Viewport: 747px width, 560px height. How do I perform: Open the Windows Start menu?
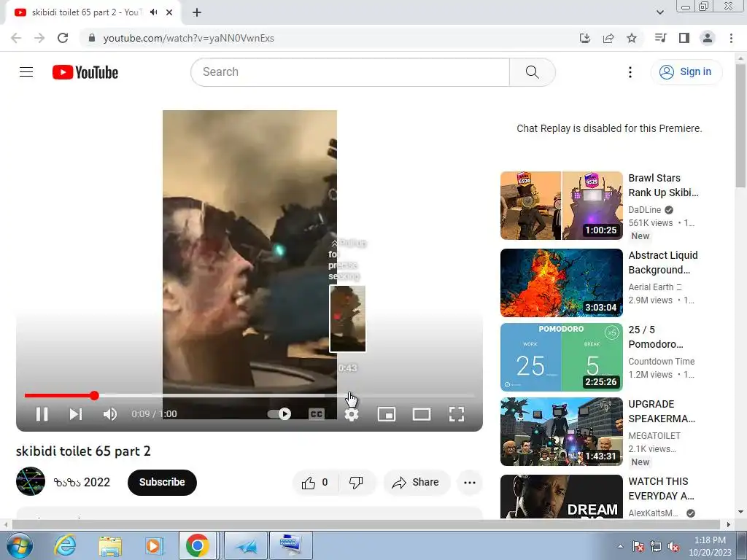point(18,545)
